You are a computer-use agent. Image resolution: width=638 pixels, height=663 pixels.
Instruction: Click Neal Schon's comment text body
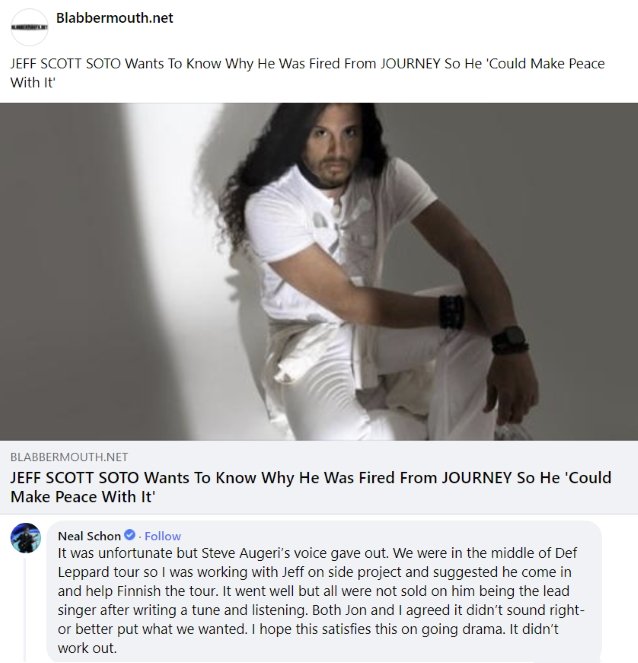[x=320, y=600]
